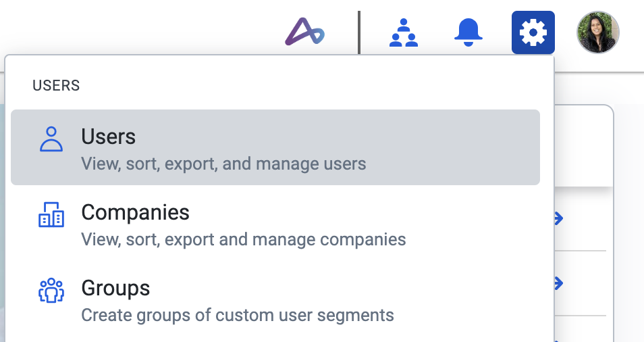Choose the Groups menu entry

point(115,288)
